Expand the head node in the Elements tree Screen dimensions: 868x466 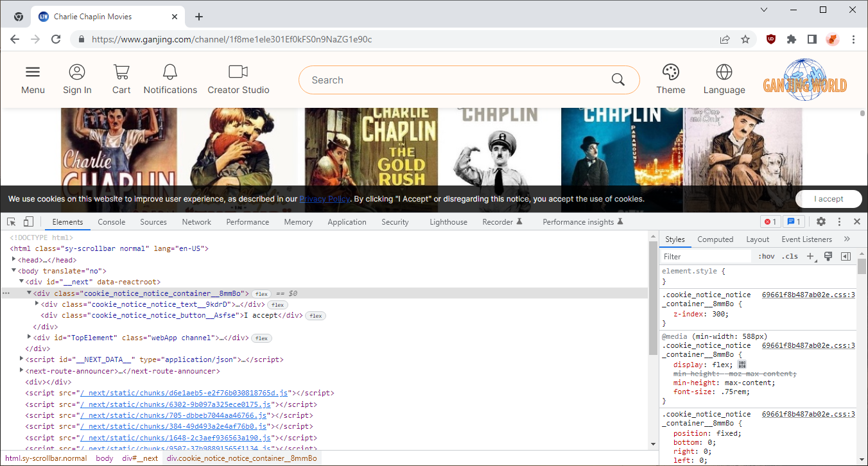pyautogui.click(x=13, y=259)
